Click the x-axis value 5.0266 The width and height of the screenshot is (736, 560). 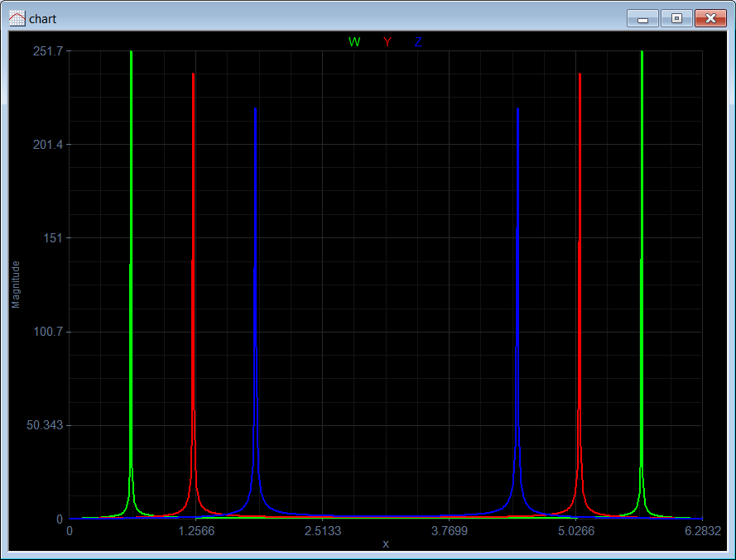click(x=576, y=531)
